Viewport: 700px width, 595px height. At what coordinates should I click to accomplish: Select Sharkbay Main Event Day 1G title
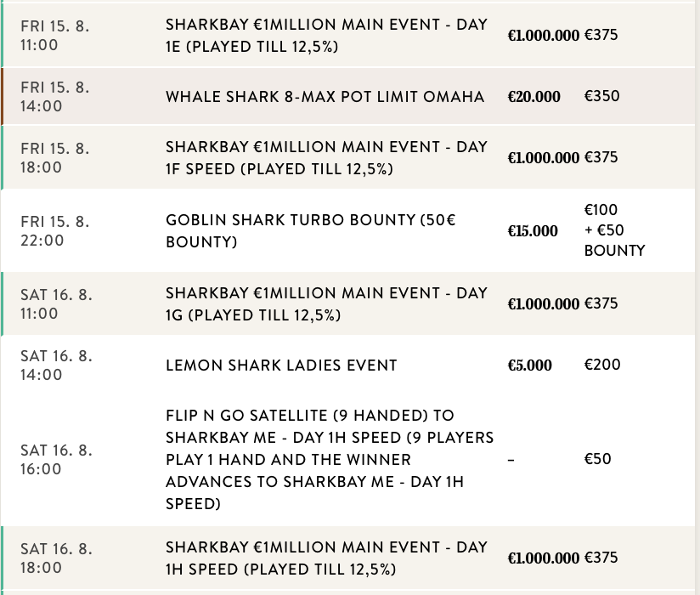click(326, 304)
